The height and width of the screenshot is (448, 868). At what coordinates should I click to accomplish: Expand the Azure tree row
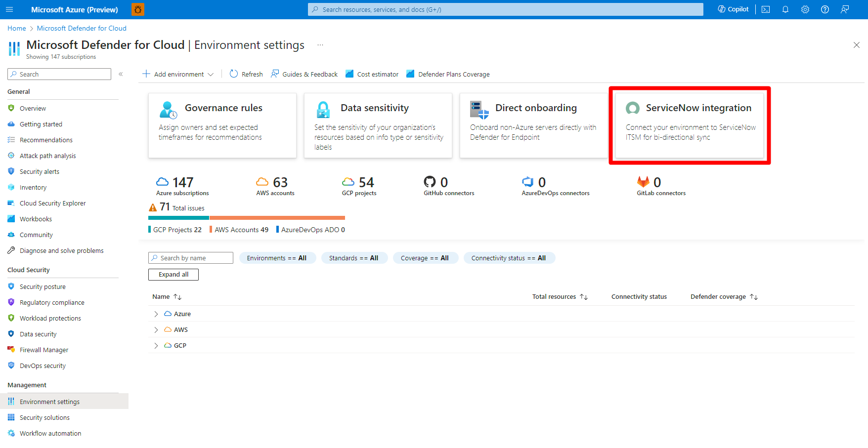(156, 314)
